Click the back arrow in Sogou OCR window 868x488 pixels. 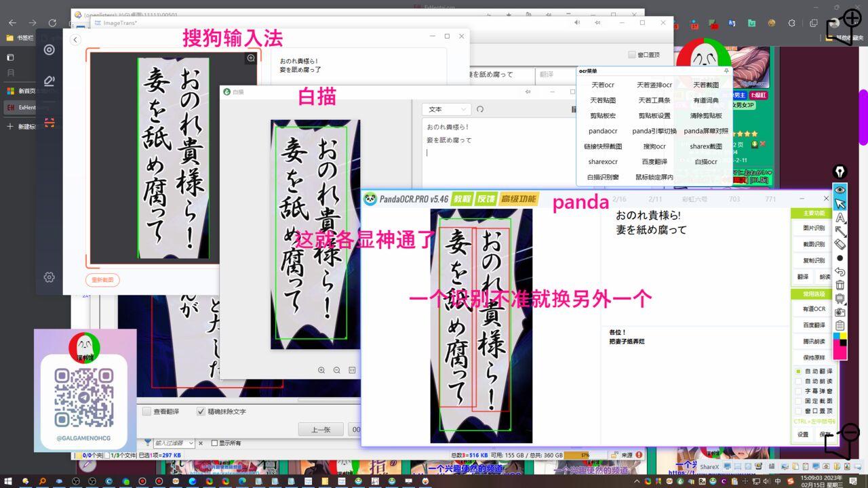(75, 40)
